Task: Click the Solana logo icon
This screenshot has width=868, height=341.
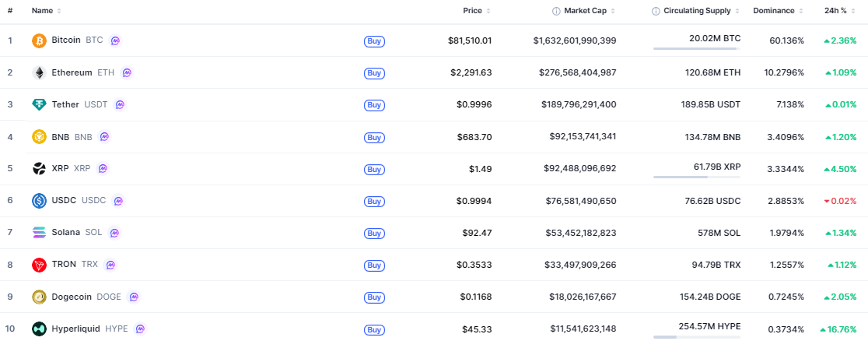Action: tap(40, 232)
